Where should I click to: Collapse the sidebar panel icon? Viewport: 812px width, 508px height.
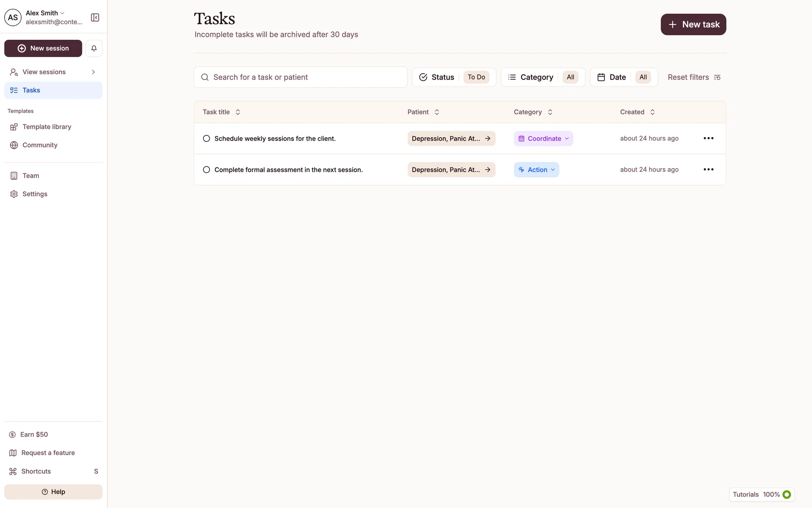point(95,17)
